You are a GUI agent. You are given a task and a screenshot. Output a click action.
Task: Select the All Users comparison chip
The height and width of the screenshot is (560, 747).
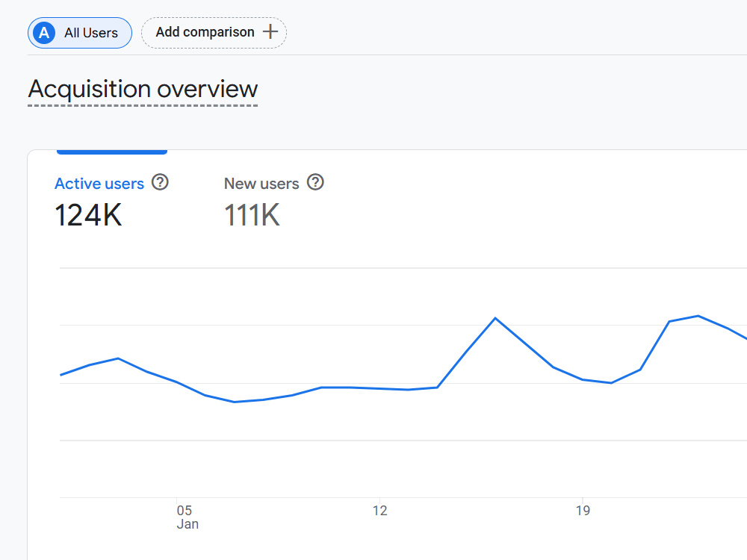(x=80, y=33)
